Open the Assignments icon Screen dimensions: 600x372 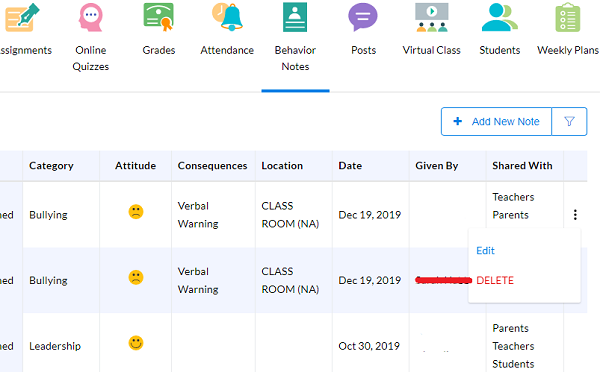[x=22, y=17]
